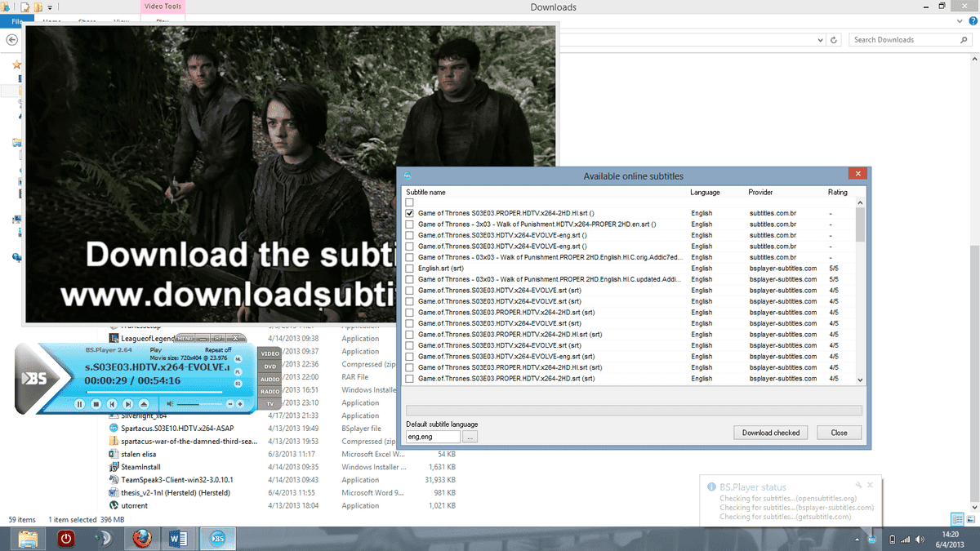The width and height of the screenshot is (980, 551).
Task: Pause playback in BS.Player
Action: click(80, 404)
